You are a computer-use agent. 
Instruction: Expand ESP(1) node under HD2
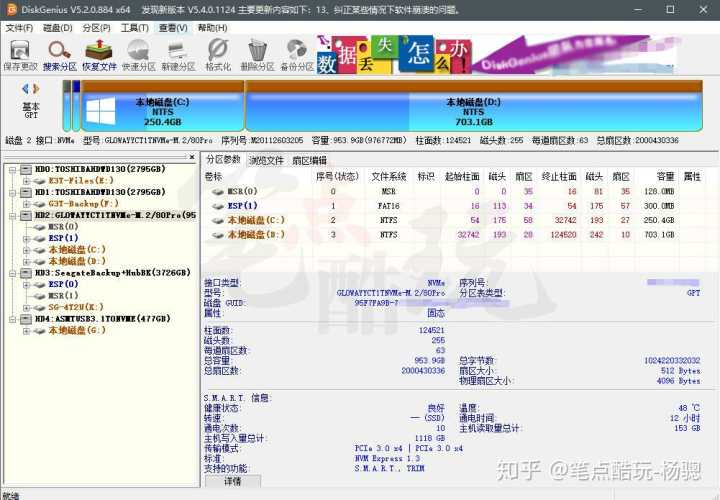[26, 239]
